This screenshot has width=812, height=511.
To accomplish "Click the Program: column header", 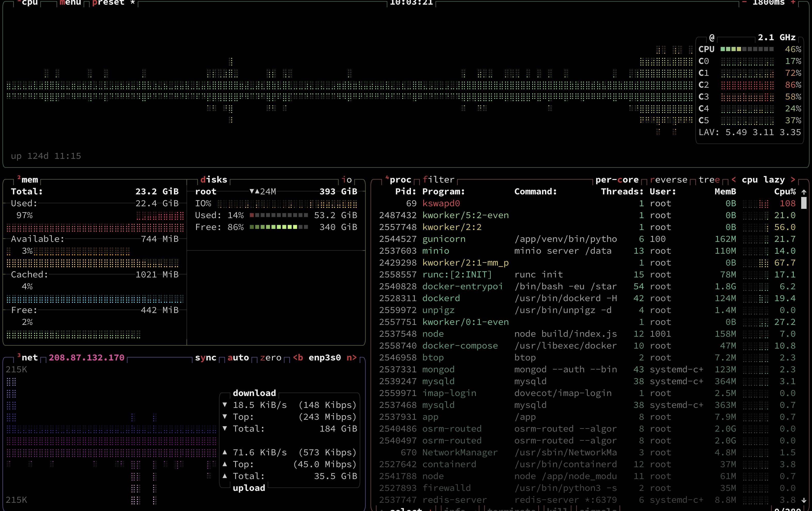I will 444,192.
